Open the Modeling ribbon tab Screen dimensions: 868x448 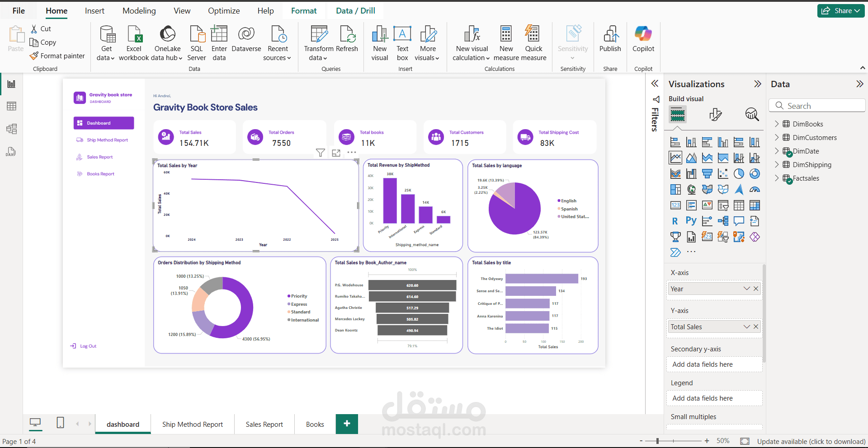[139, 11]
